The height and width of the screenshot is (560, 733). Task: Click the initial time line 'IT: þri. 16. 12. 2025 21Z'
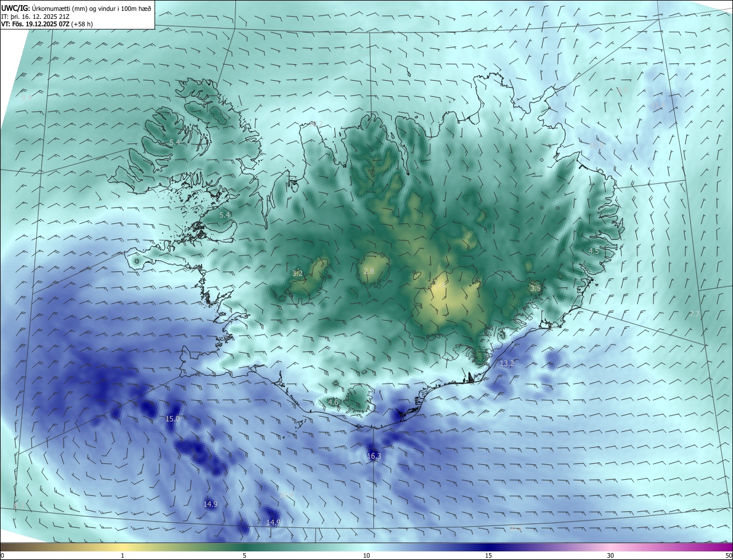point(36,16)
